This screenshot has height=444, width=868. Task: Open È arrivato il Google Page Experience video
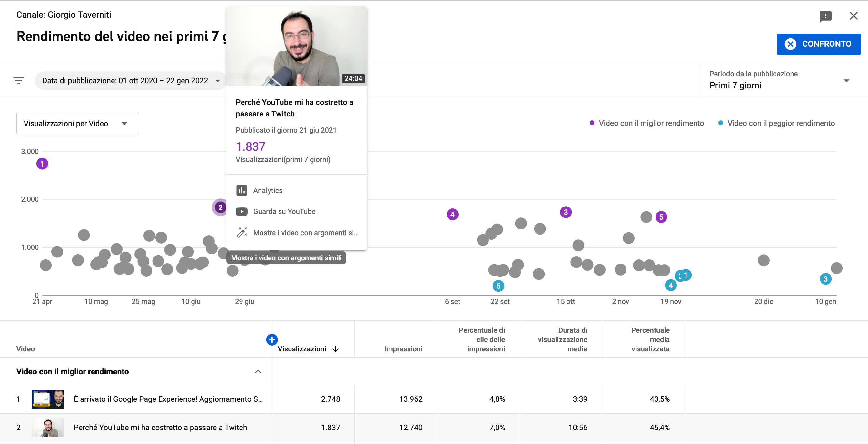168,399
